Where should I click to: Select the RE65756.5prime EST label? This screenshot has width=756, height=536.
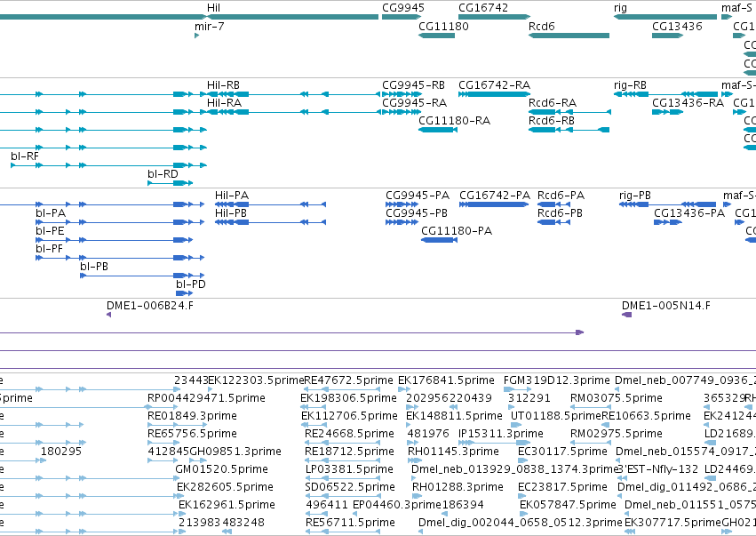click(193, 434)
